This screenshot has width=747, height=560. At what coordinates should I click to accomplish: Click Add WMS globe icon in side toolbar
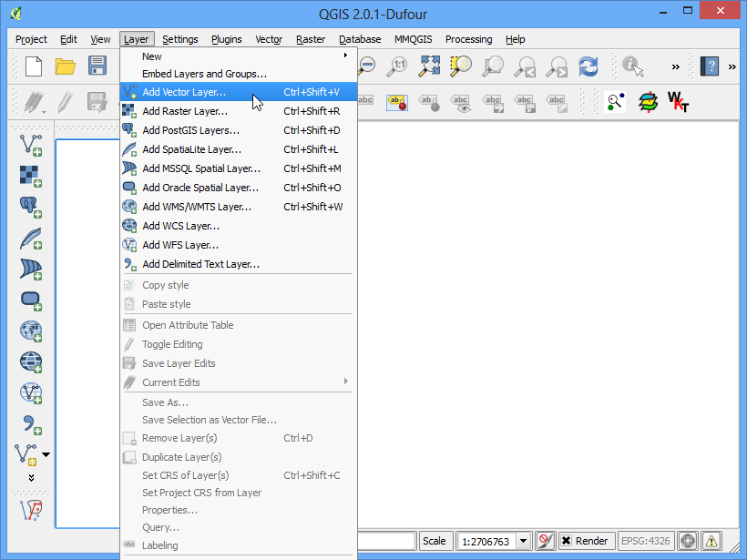tap(31, 331)
